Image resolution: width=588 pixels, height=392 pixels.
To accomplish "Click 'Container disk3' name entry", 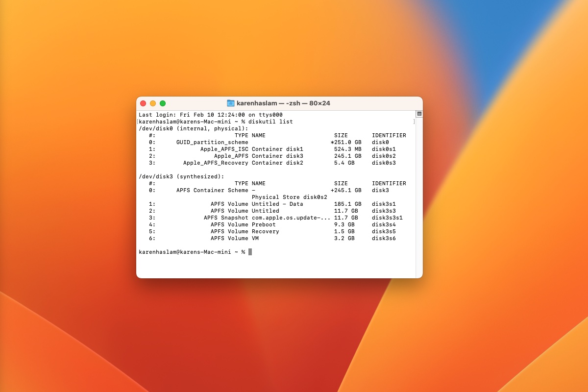I will coord(277,156).
